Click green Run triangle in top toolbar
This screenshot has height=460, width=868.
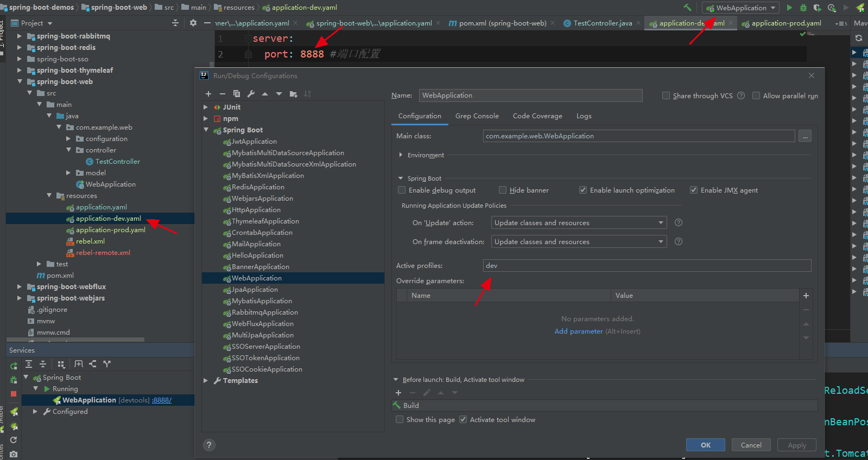coord(789,8)
